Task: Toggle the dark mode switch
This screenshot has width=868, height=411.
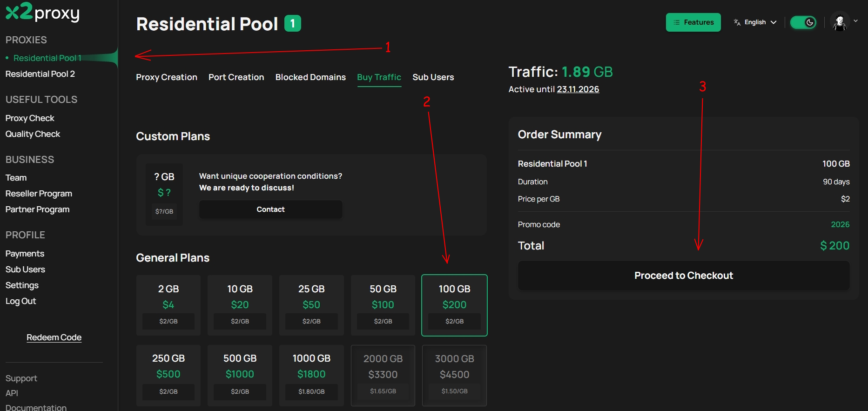Action: pyautogui.click(x=803, y=22)
